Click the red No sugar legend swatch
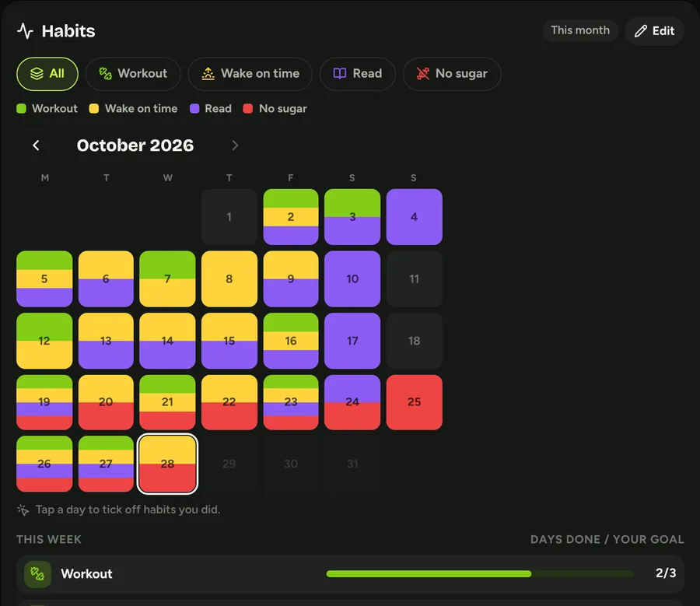Screen dimensions: 700x606 point(248,108)
